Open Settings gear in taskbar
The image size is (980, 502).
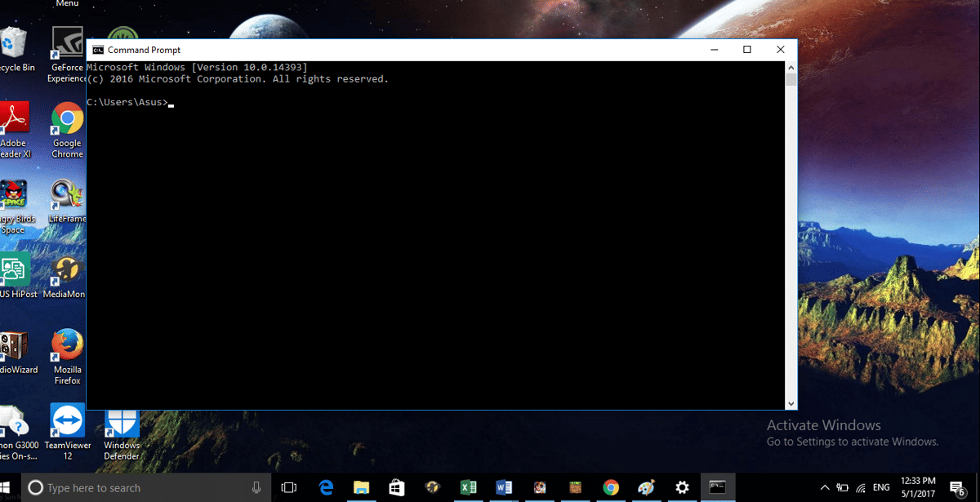tap(682, 487)
